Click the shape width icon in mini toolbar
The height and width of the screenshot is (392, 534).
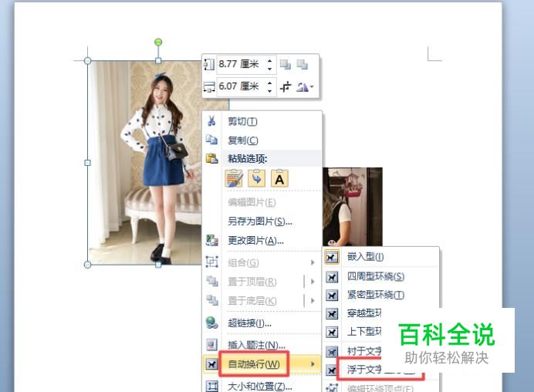tap(209, 87)
